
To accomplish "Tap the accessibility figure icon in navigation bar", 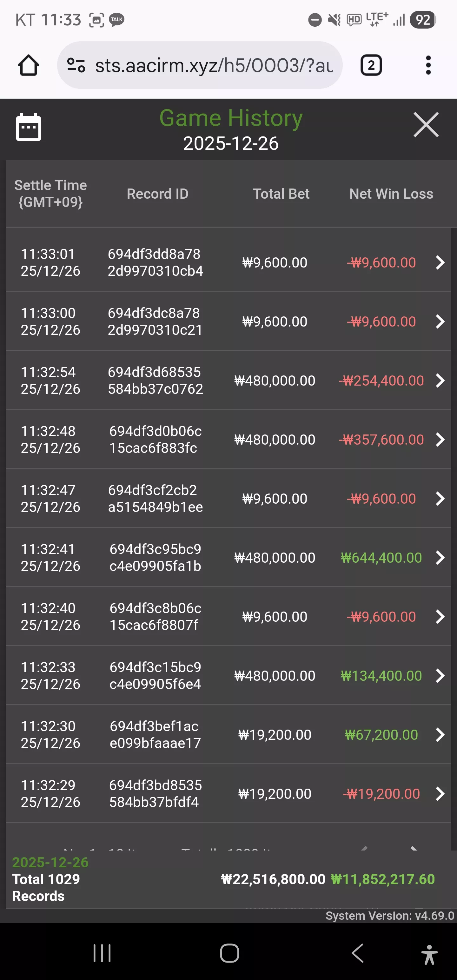I will point(429,954).
